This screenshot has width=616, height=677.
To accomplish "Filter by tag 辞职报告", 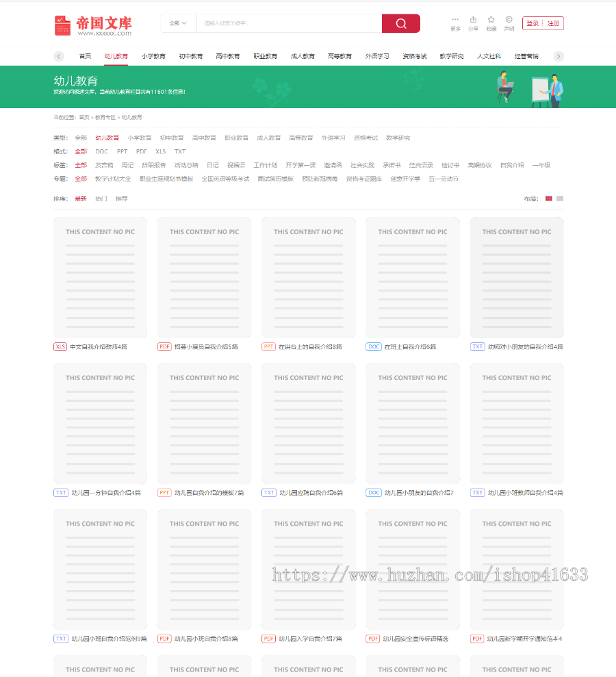I will click(x=154, y=165).
